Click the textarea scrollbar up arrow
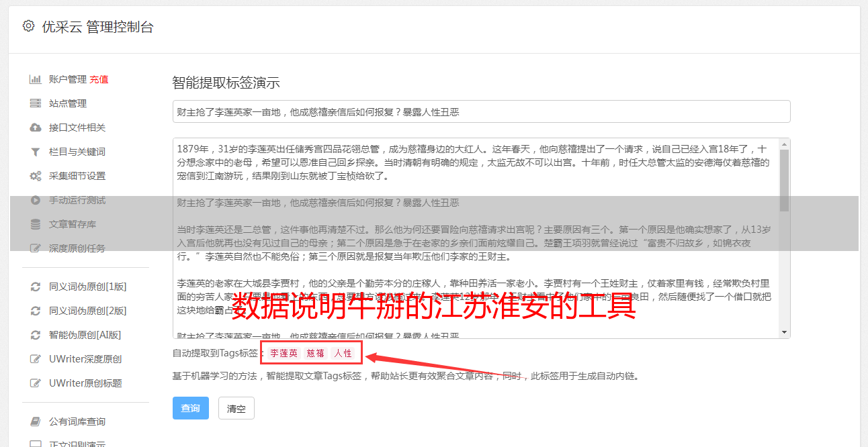This screenshot has height=447, width=868. 784,144
